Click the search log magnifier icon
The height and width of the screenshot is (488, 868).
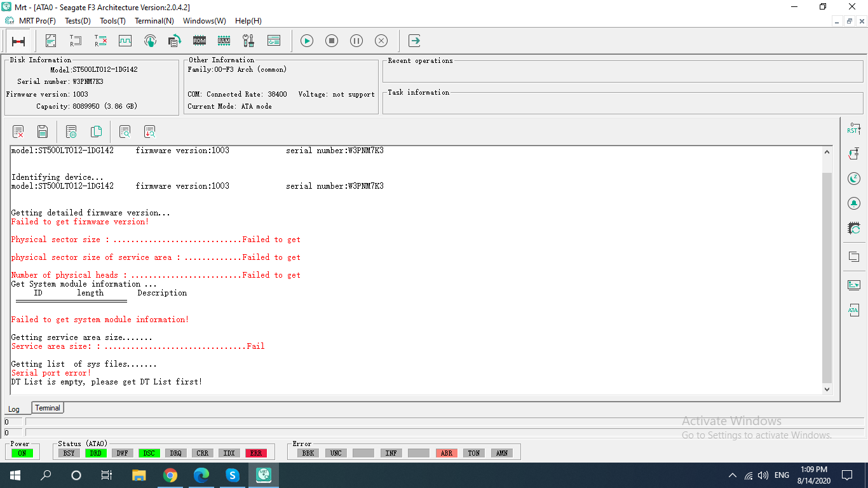point(125,132)
